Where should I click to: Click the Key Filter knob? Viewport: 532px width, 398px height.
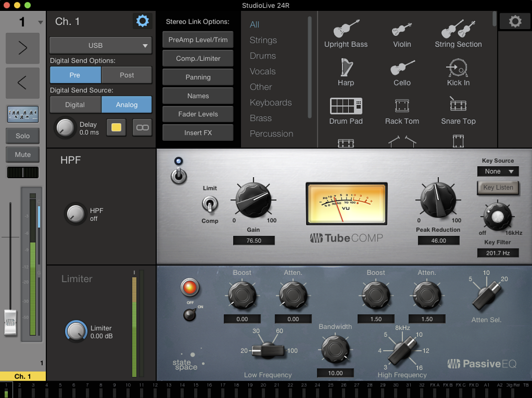pos(497,217)
